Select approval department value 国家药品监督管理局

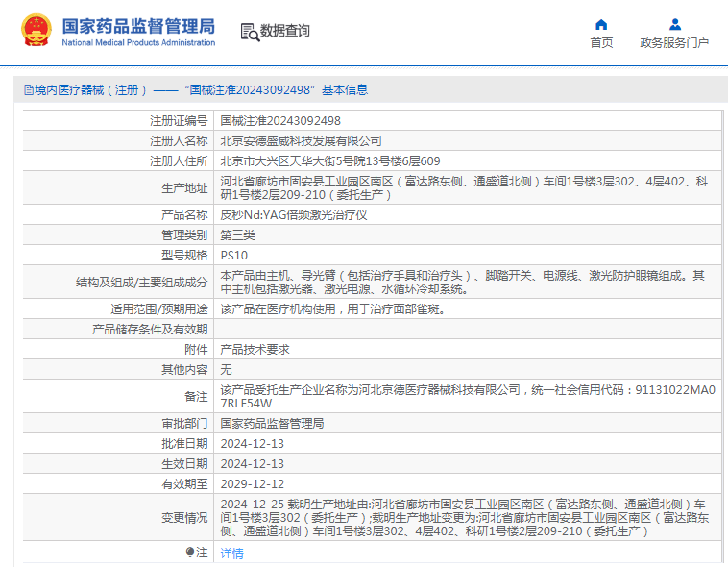click(x=272, y=424)
